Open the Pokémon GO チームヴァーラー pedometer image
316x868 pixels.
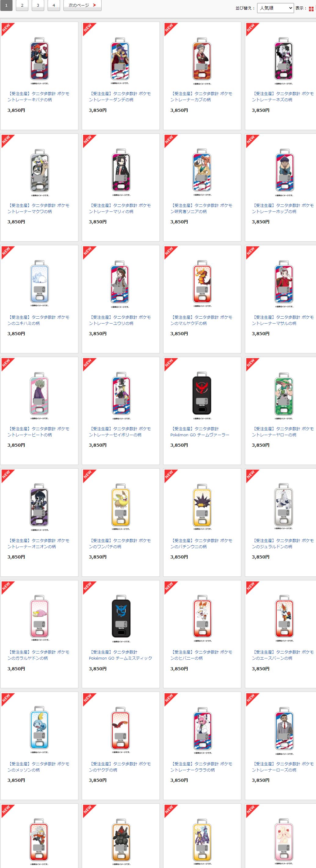pyautogui.click(x=202, y=395)
